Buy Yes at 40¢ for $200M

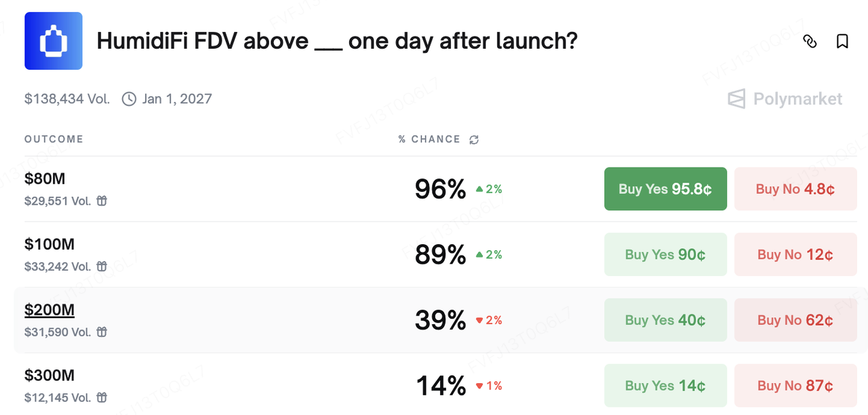pyautogui.click(x=665, y=320)
